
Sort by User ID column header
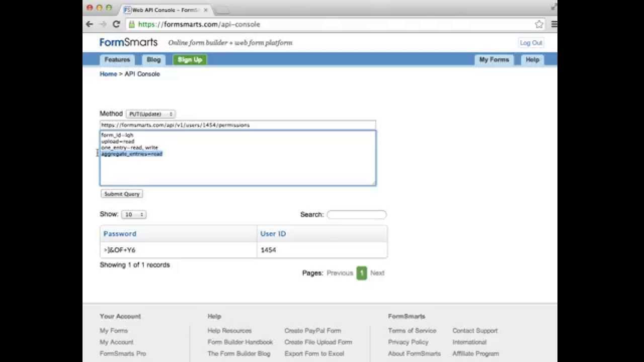point(273,234)
